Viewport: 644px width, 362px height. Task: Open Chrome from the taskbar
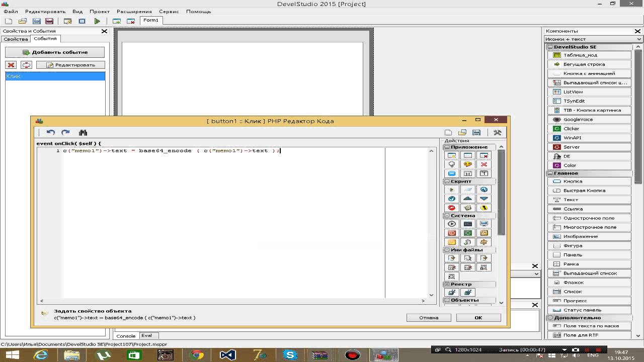[x=197, y=355]
